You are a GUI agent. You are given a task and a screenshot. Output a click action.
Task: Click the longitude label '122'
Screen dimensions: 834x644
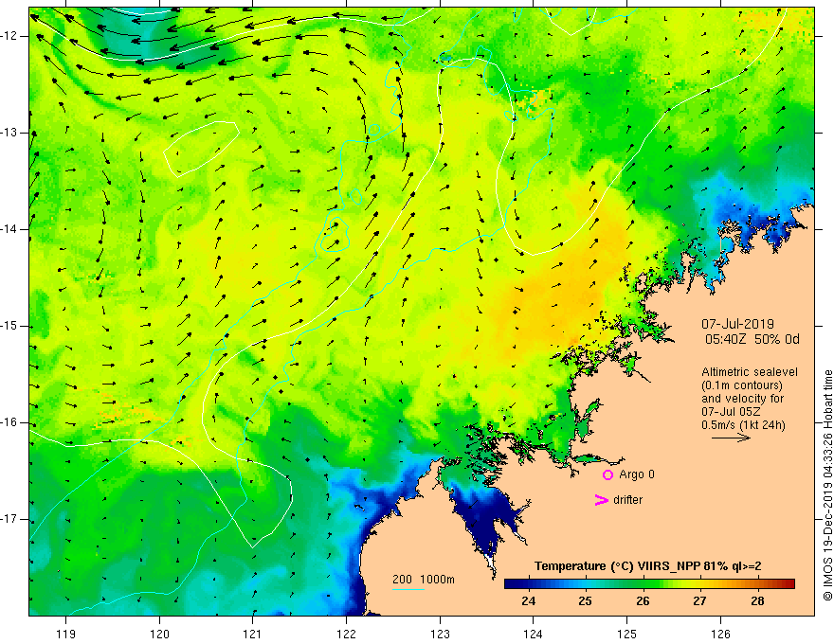click(x=346, y=634)
